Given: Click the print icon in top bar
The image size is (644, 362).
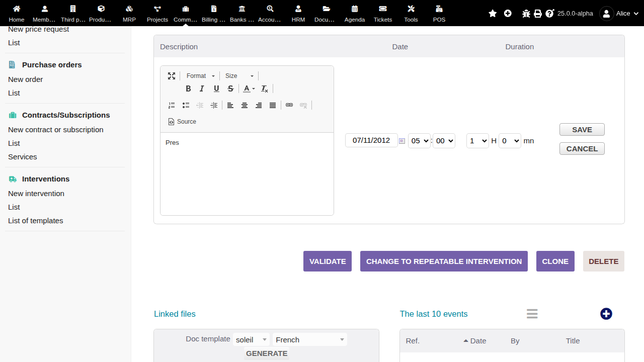Looking at the screenshot, I should coord(538,14).
